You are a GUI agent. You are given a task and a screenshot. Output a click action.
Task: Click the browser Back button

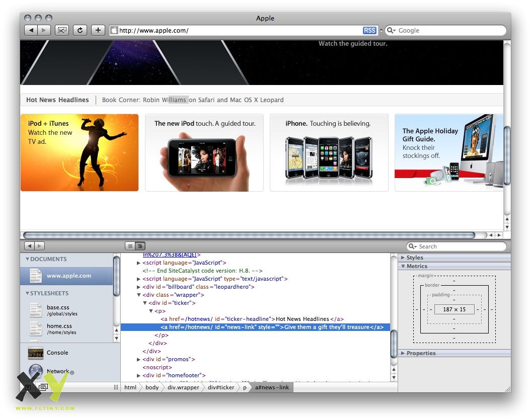pos(31,31)
